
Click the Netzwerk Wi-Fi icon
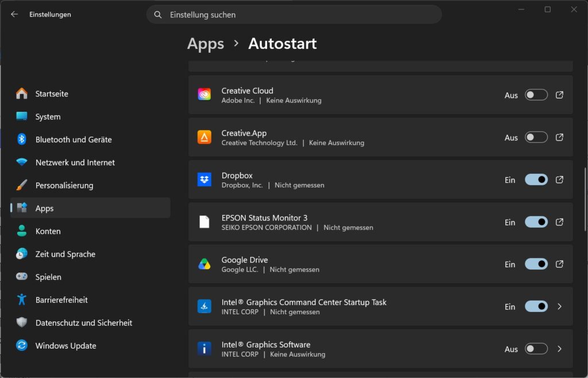click(x=22, y=162)
